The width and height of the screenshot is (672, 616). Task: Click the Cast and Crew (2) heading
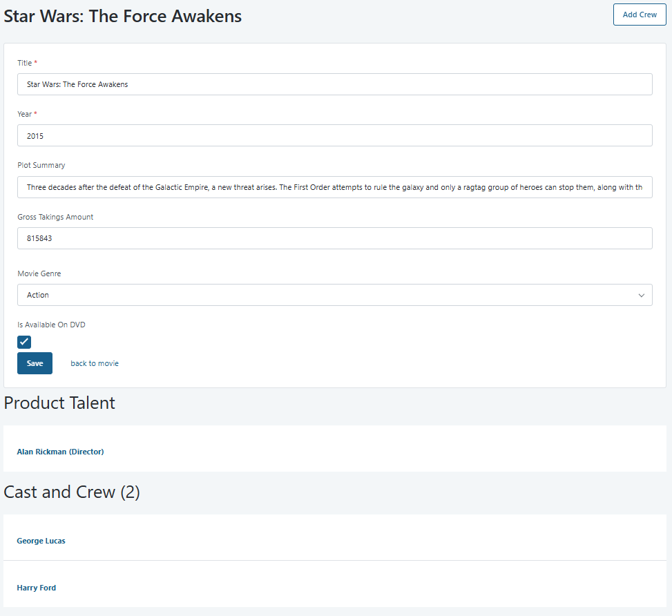click(72, 492)
